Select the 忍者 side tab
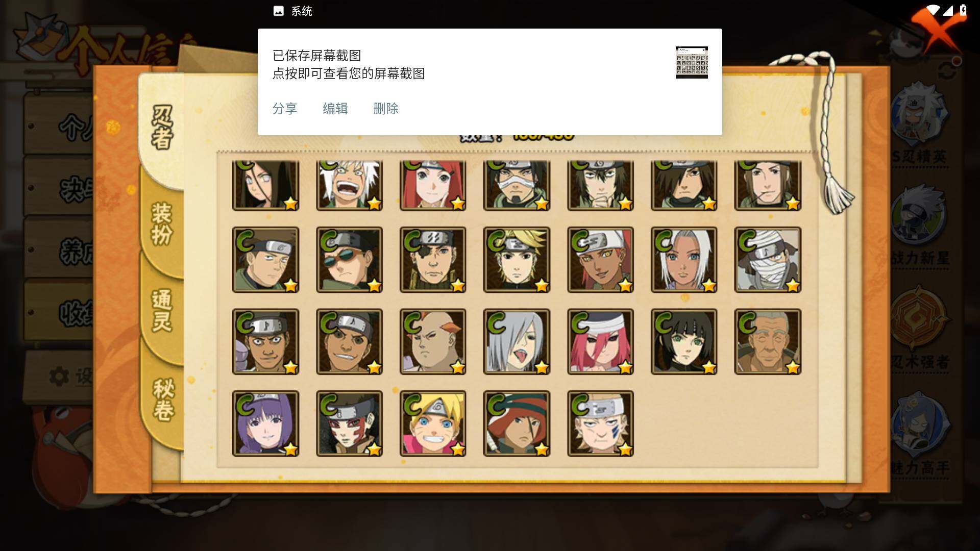This screenshot has height=551, width=980. (x=162, y=128)
